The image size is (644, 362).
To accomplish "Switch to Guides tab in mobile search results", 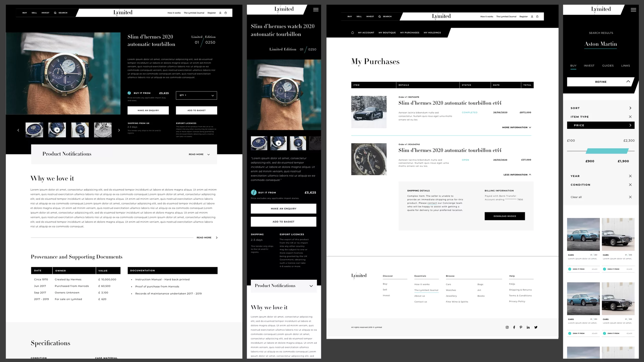I will point(608,66).
